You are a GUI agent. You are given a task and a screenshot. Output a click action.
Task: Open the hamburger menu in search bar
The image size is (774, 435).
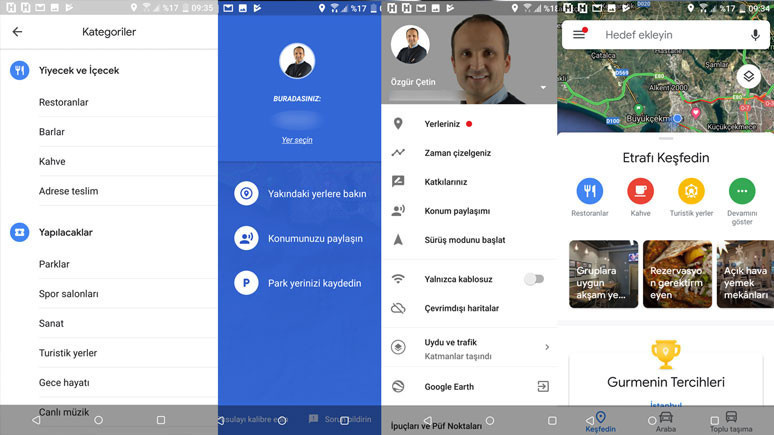pos(579,35)
